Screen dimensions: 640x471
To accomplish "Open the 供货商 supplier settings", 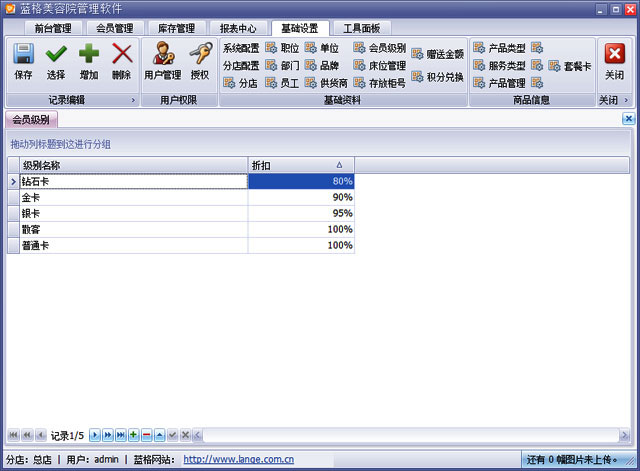I will pyautogui.click(x=326, y=83).
